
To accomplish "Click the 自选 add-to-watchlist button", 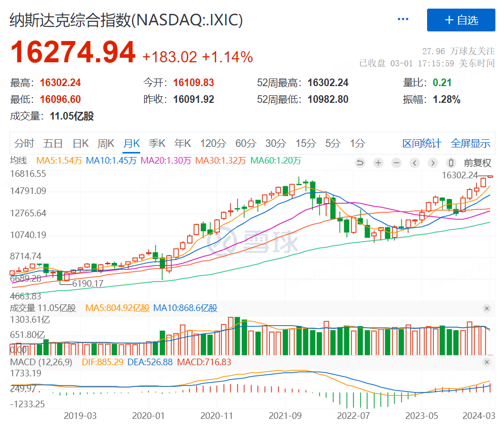I will 461,20.
